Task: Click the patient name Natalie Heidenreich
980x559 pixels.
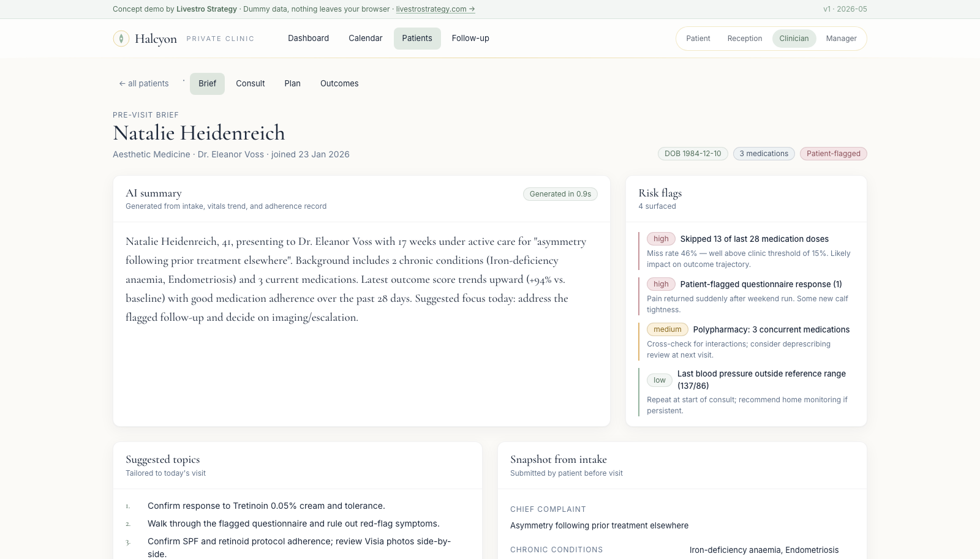Action: (x=199, y=133)
